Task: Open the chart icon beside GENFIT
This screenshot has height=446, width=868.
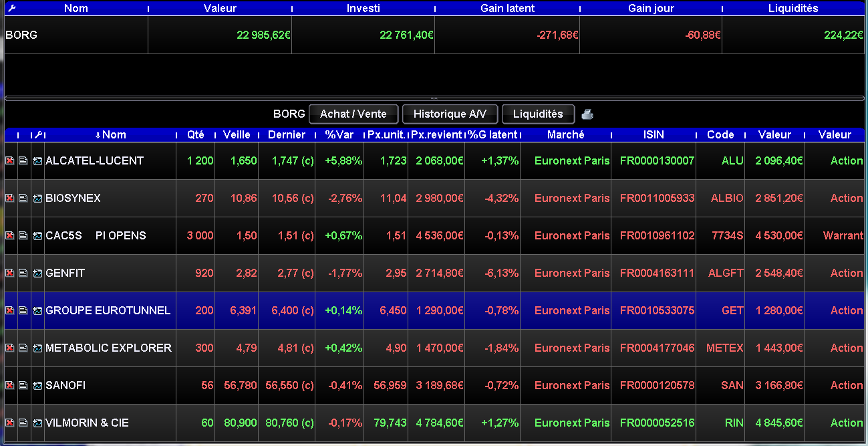Action: [37, 273]
